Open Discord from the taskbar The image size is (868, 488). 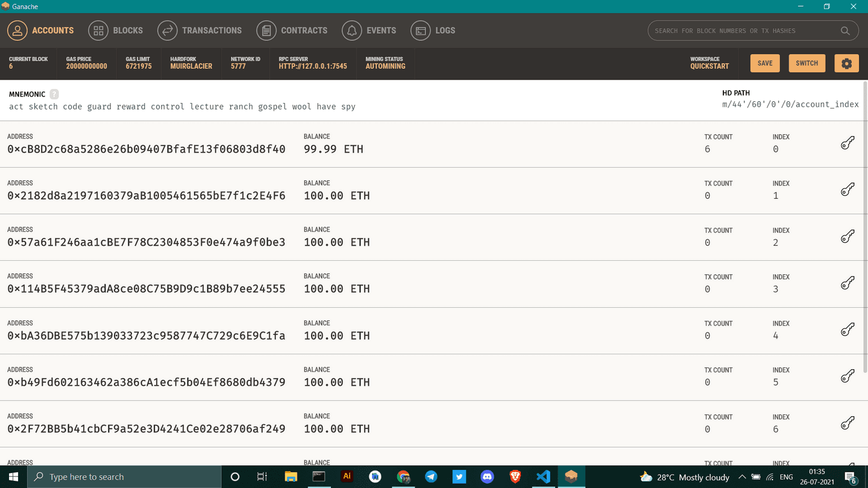pyautogui.click(x=487, y=477)
